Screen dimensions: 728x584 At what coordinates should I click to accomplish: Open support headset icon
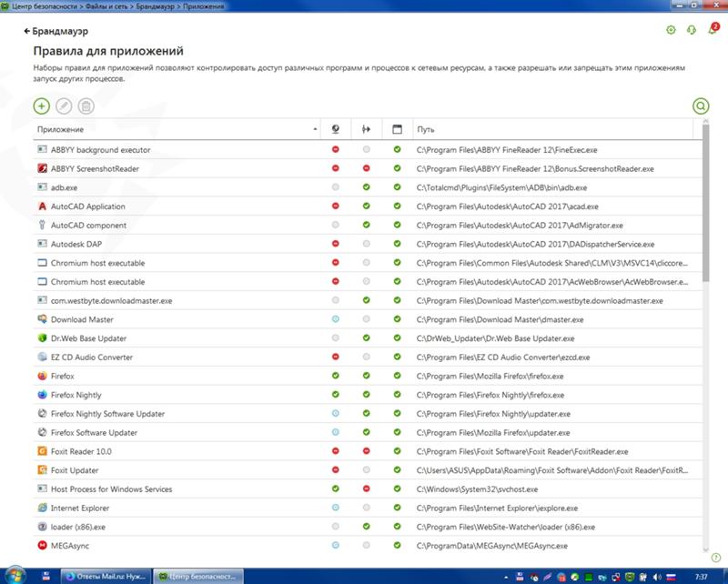click(x=692, y=30)
